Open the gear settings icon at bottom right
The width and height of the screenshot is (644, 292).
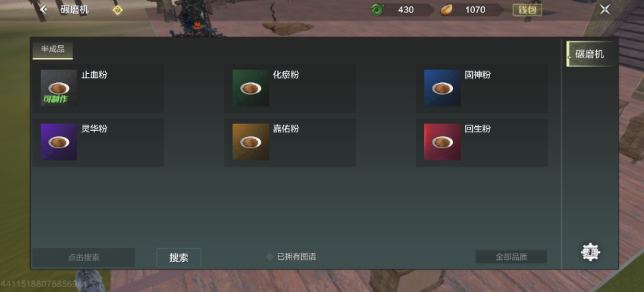tap(591, 252)
